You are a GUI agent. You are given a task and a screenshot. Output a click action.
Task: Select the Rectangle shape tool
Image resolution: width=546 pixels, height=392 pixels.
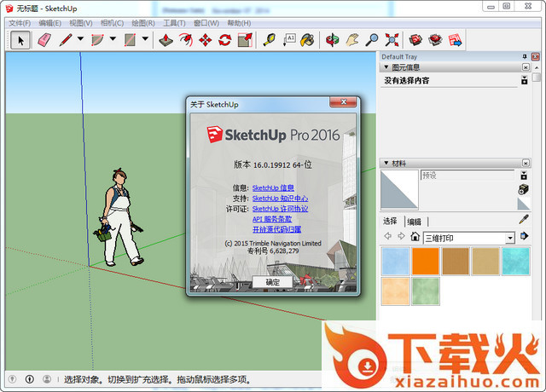pos(130,40)
